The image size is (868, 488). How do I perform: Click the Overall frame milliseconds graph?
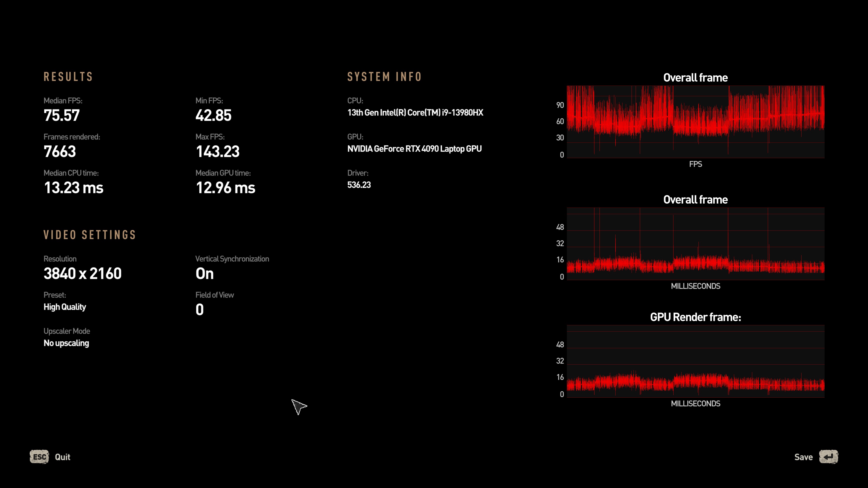[695, 244]
